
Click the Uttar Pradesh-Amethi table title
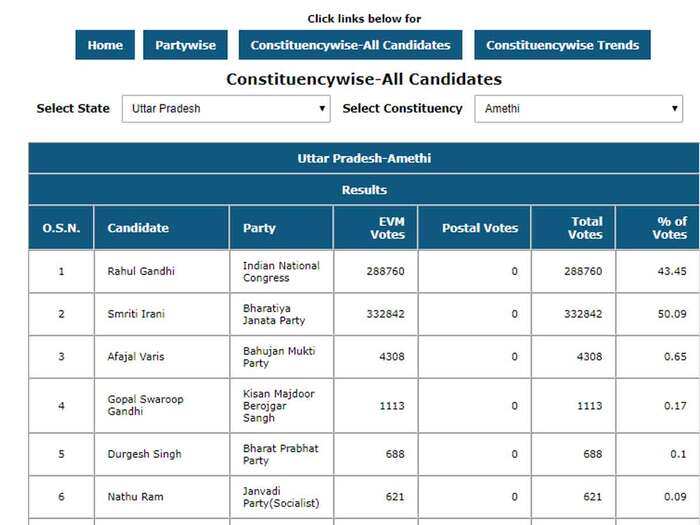click(x=364, y=158)
